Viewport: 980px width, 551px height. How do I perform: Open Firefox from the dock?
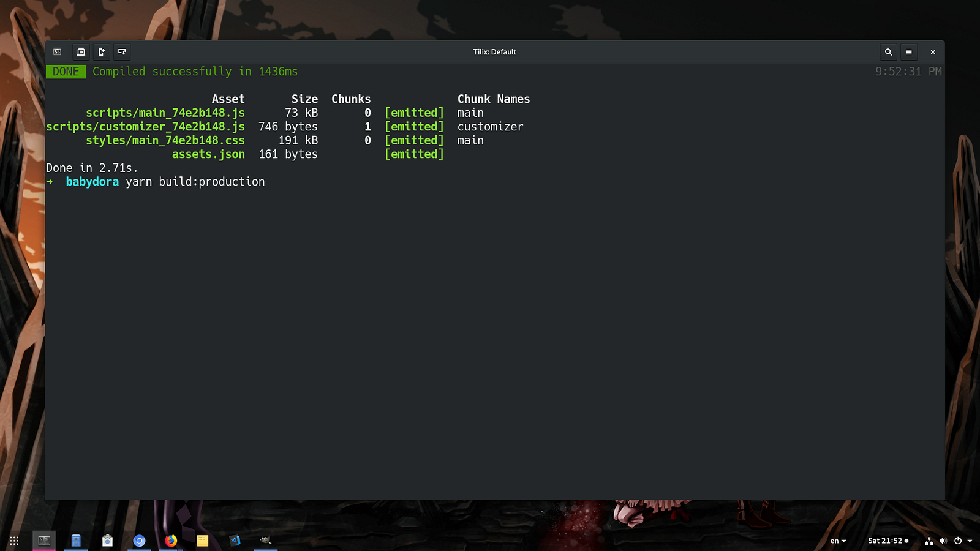[x=171, y=541]
